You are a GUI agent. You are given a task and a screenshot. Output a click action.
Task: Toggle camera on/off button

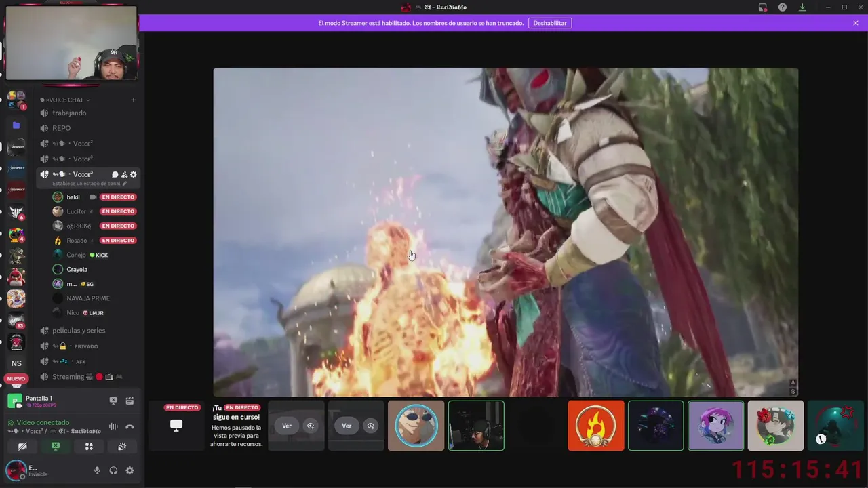[22, 446]
